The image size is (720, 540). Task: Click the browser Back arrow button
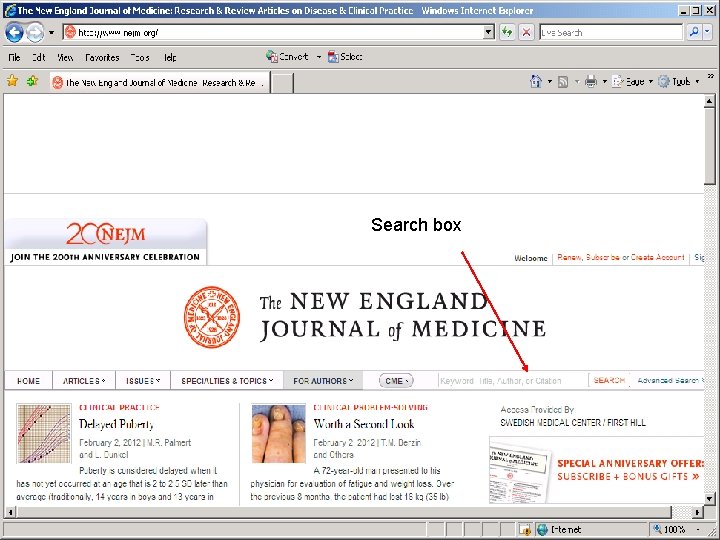pyautogui.click(x=14, y=33)
